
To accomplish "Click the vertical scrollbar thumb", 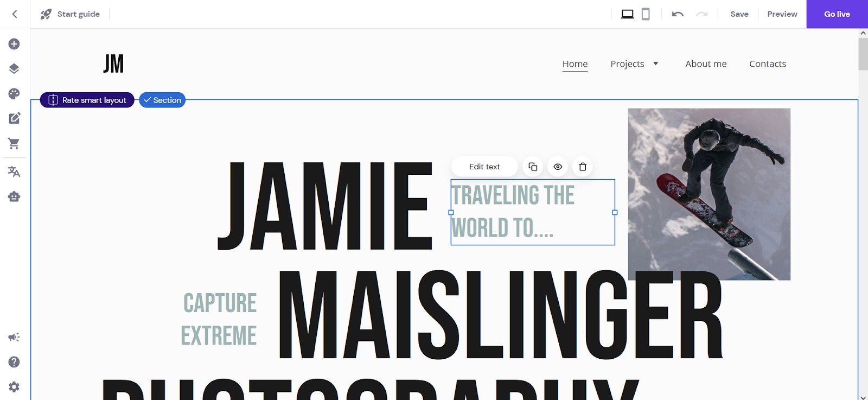I will point(863,54).
